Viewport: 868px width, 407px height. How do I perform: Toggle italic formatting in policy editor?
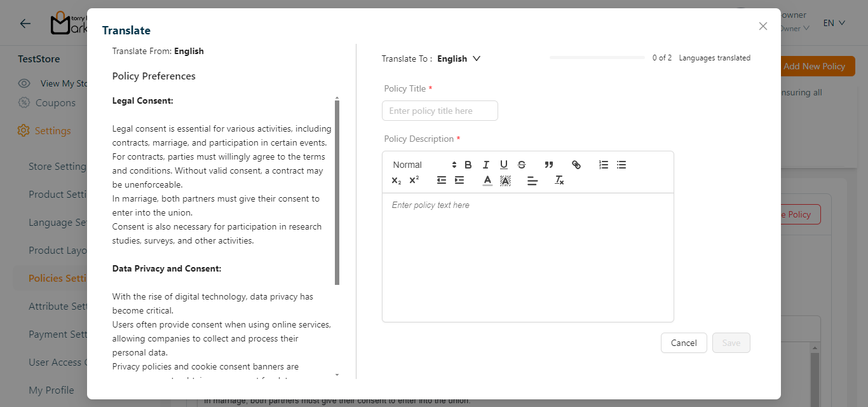click(x=486, y=165)
